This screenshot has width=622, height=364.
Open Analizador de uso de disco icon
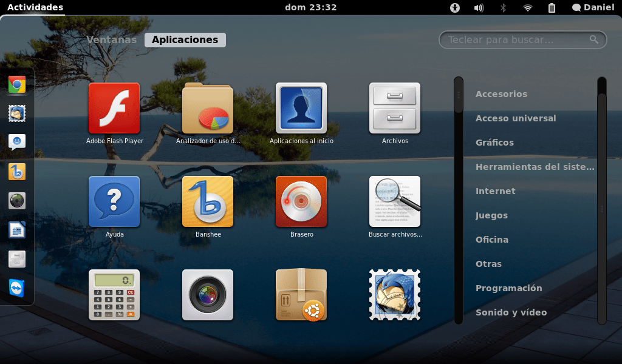click(208, 108)
